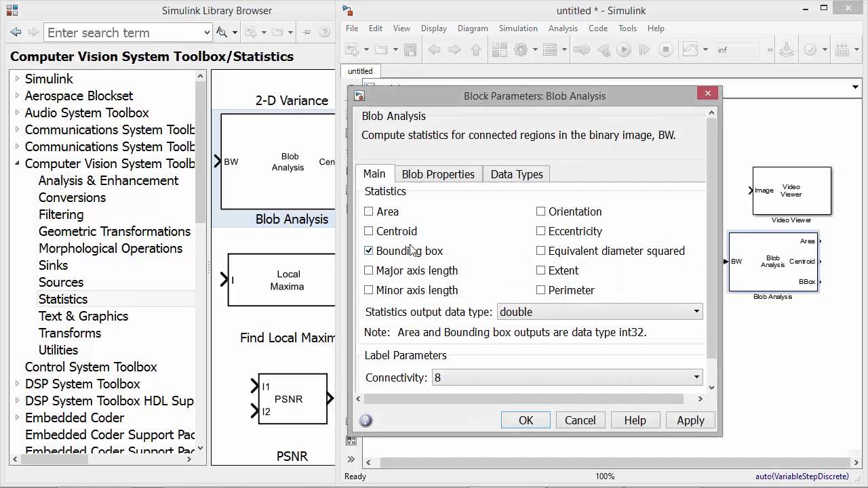This screenshot has width=868, height=488.
Task: Uncheck the Bounding box checkbox
Action: (369, 251)
